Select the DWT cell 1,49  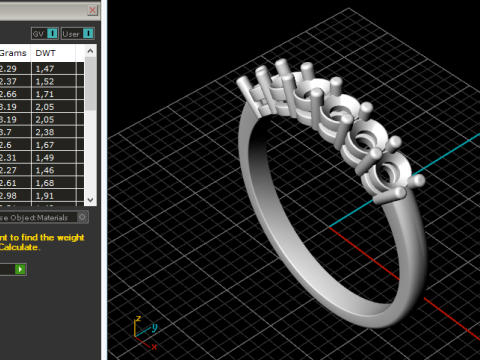click(54, 158)
